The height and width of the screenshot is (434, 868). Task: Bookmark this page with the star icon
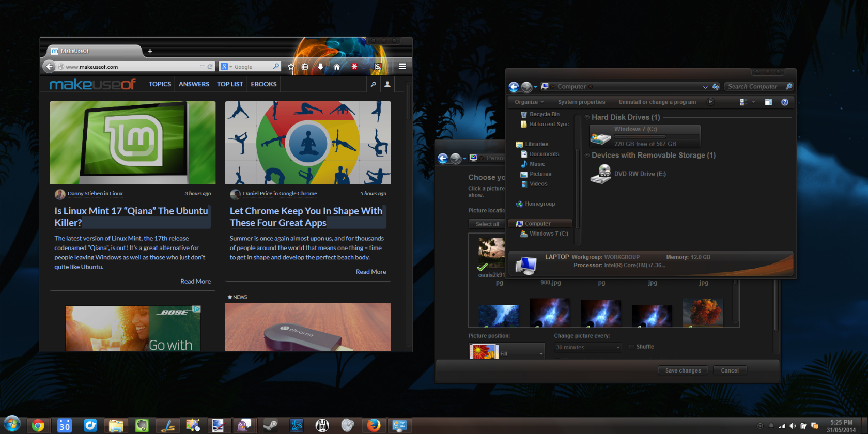291,67
